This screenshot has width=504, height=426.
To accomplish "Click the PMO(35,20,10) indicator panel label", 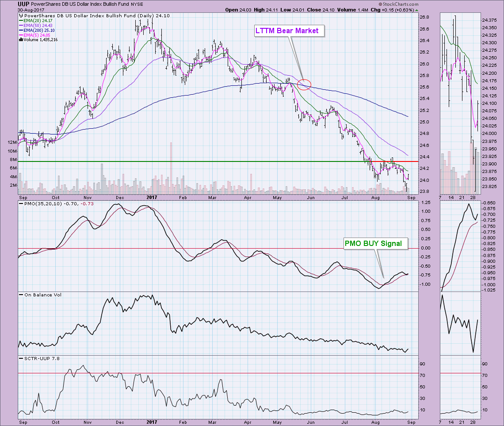I will point(41,203).
